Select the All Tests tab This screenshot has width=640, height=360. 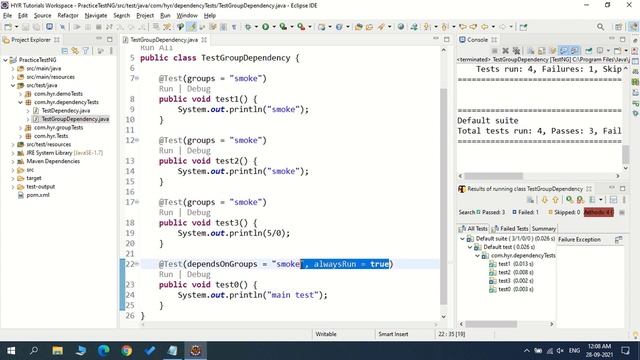pyautogui.click(x=473, y=229)
